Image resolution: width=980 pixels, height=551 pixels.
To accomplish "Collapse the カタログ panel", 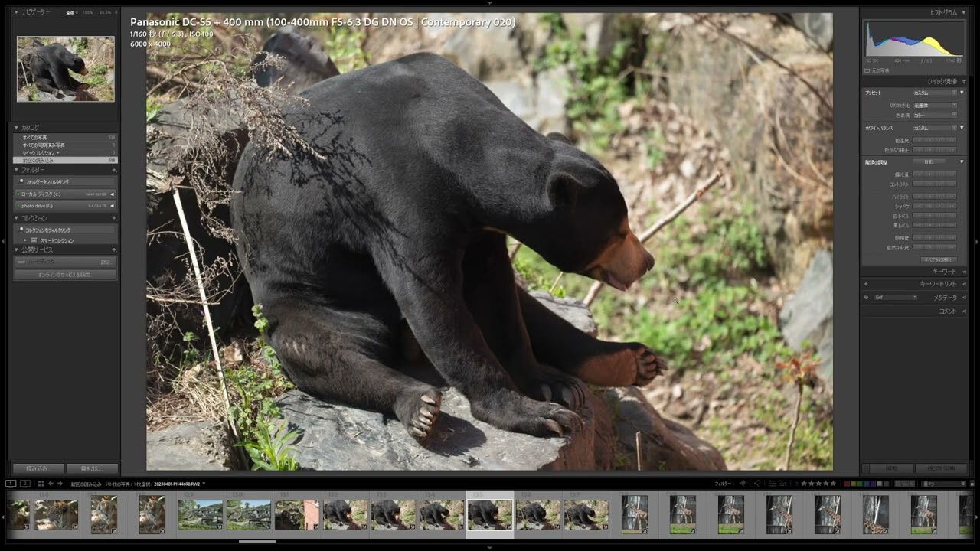I will [x=16, y=128].
